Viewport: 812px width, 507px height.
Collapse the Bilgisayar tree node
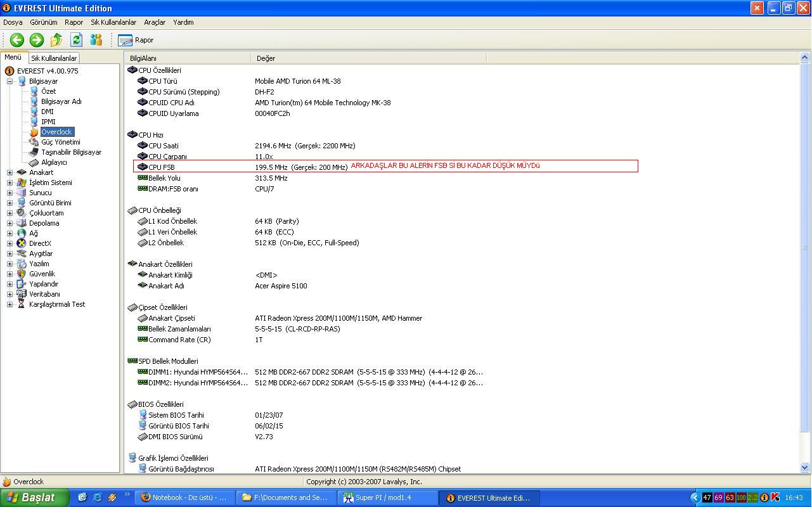(x=10, y=81)
